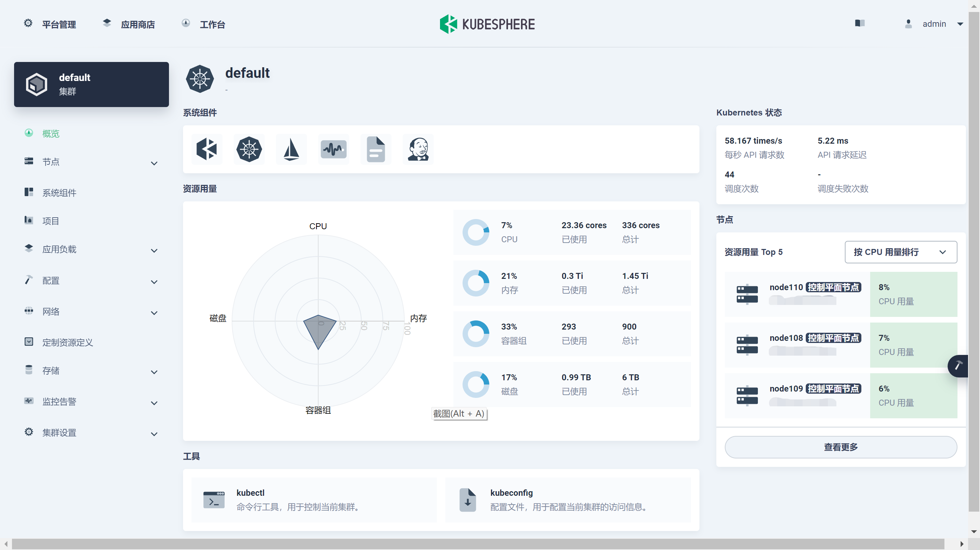Open the monitoring waveform component icon
The image size is (980, 550).
333,149
